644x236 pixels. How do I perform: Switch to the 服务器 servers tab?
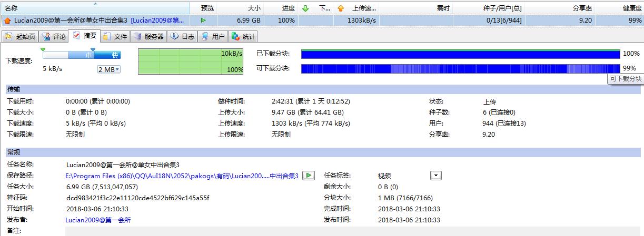tap(149, 37)
